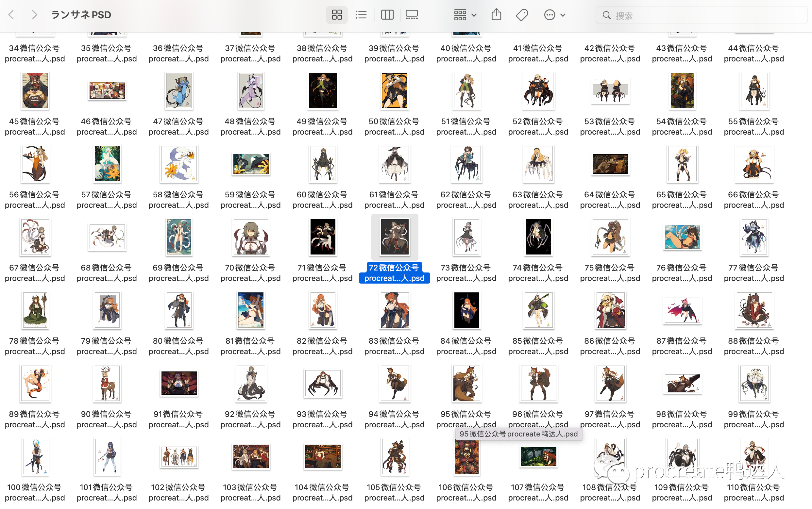812x509 pixels.
Task: Click file name 105 微信公众号 procreat…人.psd
Action: tap(395, 493)
